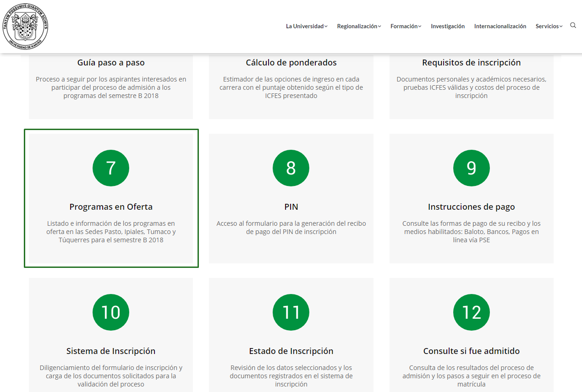Expand the Regionalización menu
Viewport: 582px width, 392px height.
pyautogui.click(x=359, y=26)
